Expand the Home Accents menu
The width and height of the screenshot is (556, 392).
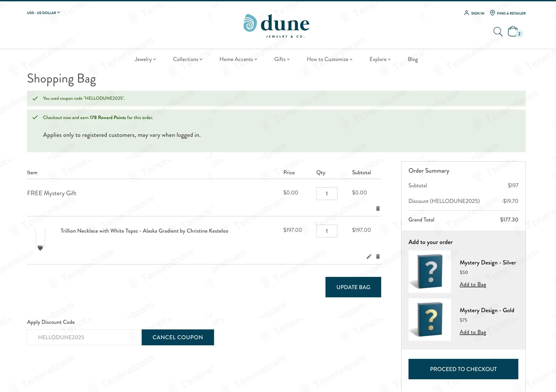[x=238, y=59]
